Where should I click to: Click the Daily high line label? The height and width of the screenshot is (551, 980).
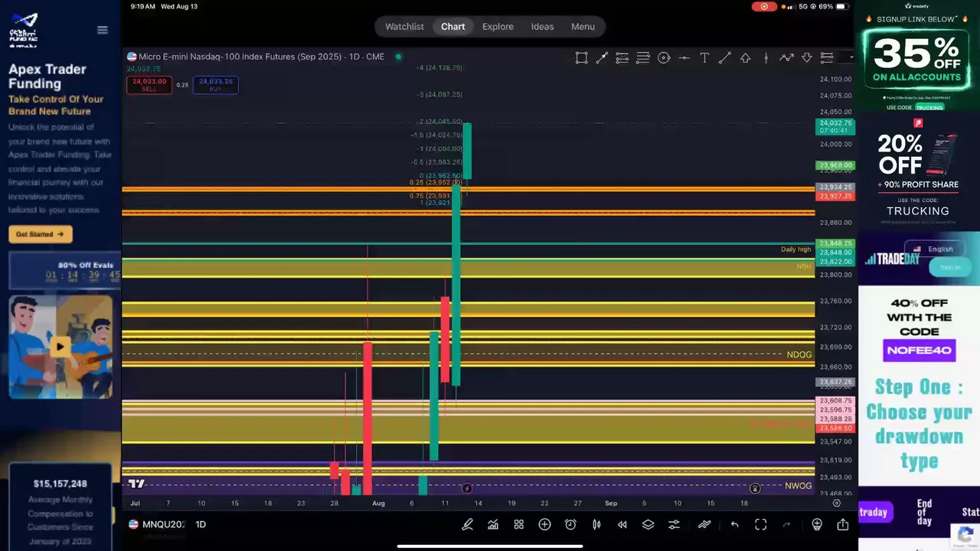[x=795, y=249]
